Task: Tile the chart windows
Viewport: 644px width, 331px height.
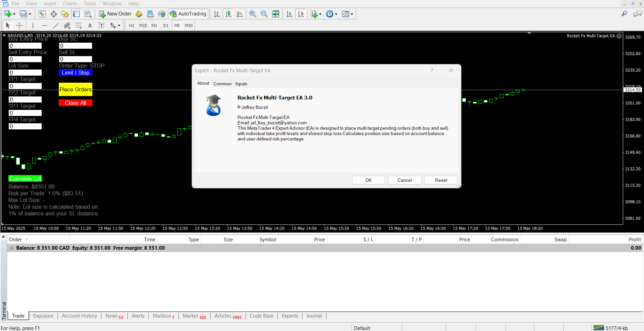Action: point(275,14)
